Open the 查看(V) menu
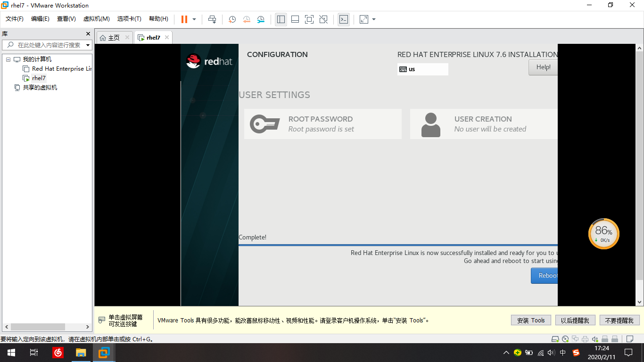Screen dimensions: 644x362 (x=66, y=19)
